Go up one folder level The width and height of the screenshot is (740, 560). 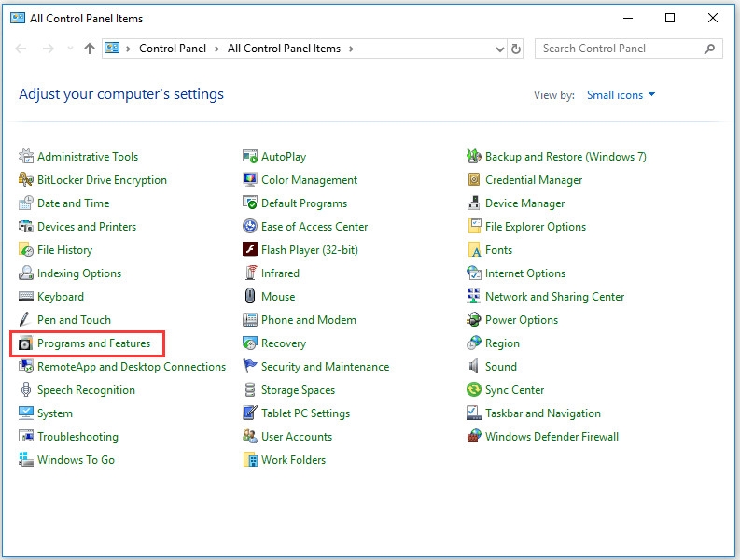(90, 49)
